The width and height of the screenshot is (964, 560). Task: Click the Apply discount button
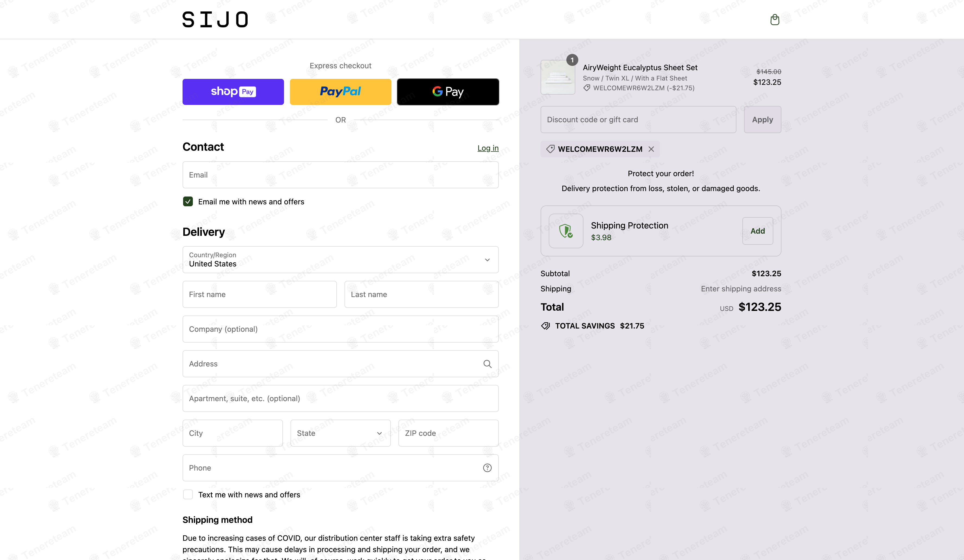[x=762, y=120]
